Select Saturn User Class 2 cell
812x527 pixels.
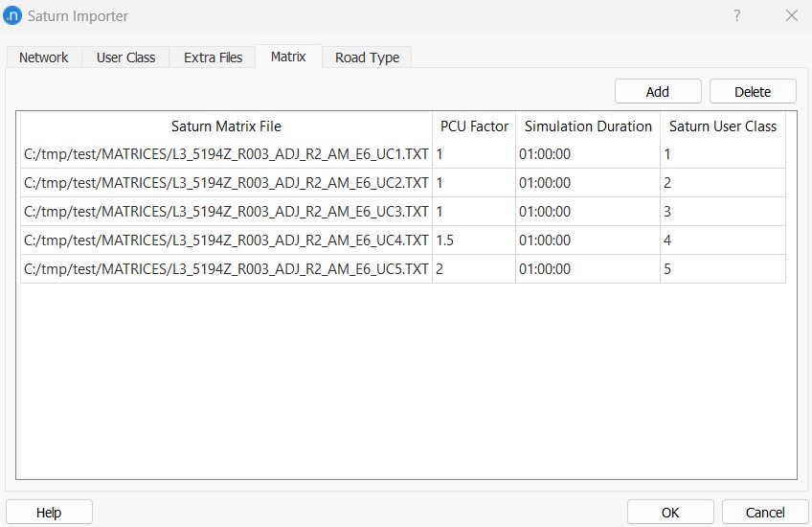point(723,182)
